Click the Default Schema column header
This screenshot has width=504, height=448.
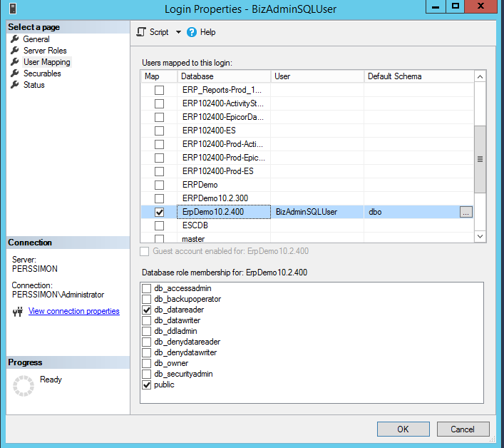[419, 76]
